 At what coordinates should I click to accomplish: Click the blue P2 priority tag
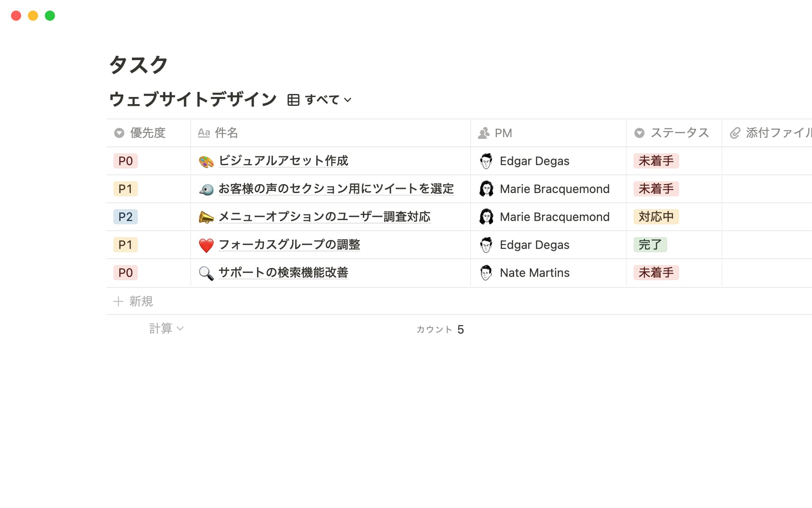[125, 217]
